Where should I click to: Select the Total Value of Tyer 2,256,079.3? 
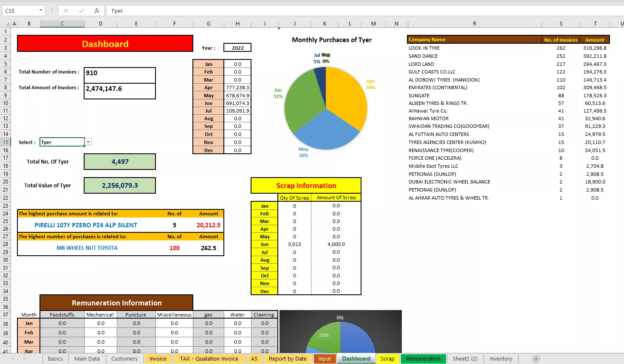pyautogui.click(x=120, y=185)
